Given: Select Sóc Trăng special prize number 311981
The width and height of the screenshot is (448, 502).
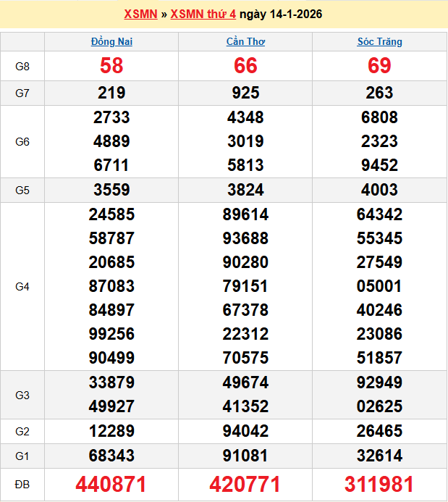Looking at the screenshot, I should pyautogui.click(x=379, y=484).
